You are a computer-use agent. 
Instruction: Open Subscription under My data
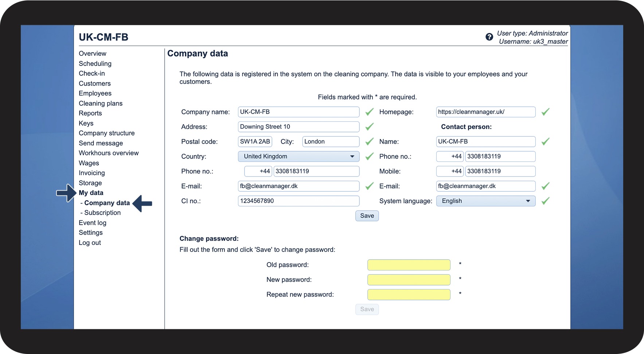click(102, 213)
